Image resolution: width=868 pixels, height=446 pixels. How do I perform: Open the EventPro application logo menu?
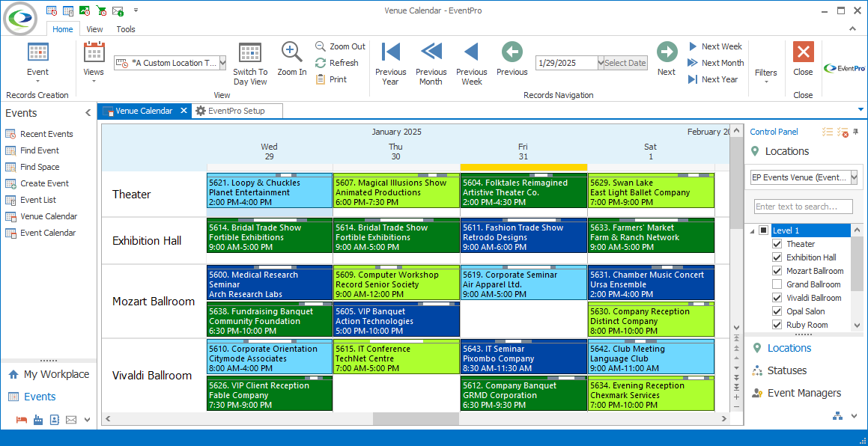20,18
